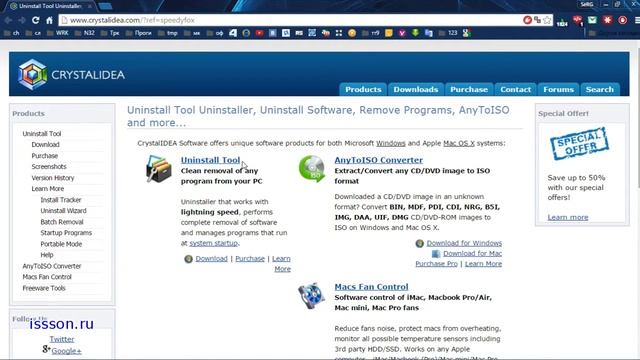Open the 123 bookmarks folder
The height and width of the screenshot is (360, 640).
(x=448, y=33)
